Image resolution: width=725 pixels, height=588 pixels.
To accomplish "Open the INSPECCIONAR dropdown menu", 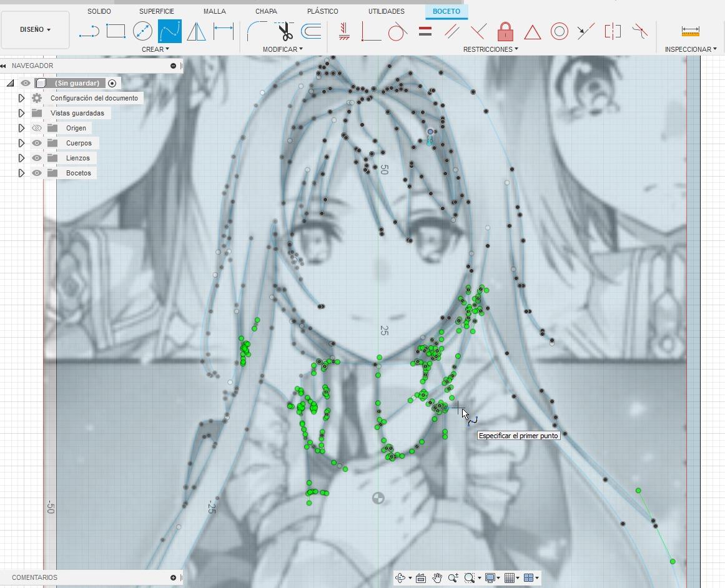I will tap(691, 49).
